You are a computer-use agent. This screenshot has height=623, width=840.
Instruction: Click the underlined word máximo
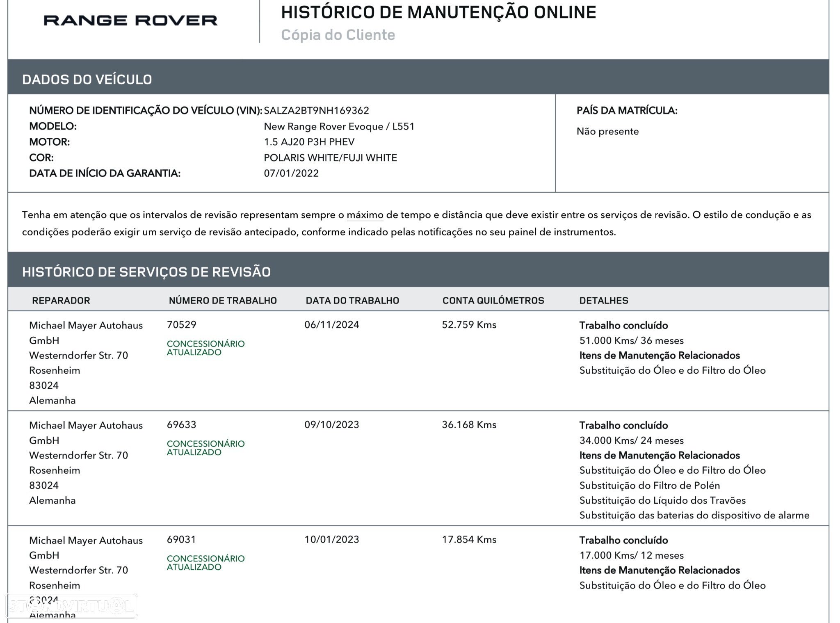pyautogui.click(x=365, y=215)
